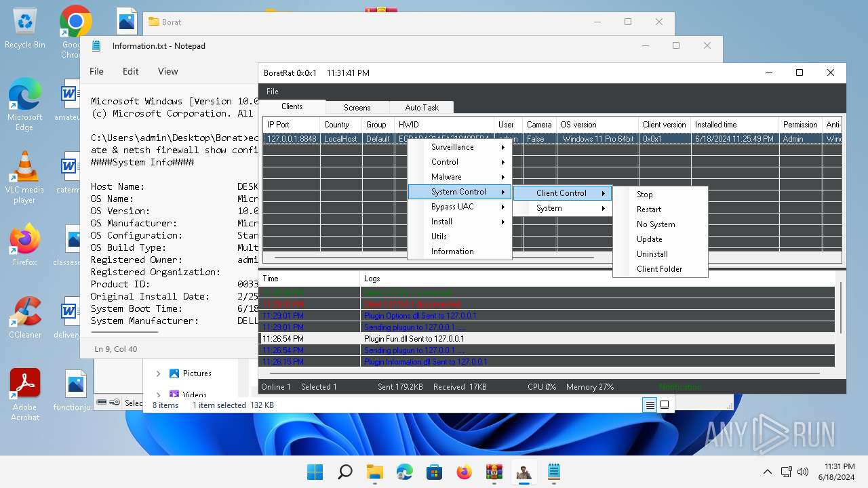Open CCleaner desktop shortcut

click(25, 318)
